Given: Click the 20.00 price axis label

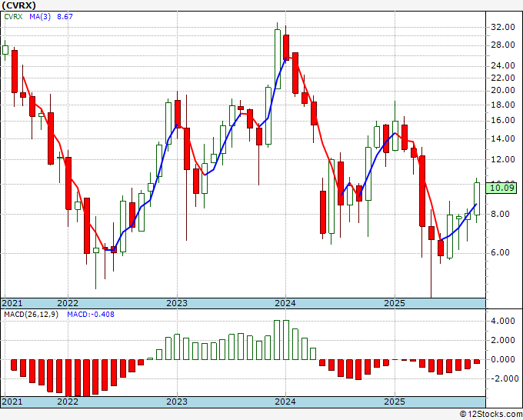Looking at the screenshot, I should coord(503,91).
